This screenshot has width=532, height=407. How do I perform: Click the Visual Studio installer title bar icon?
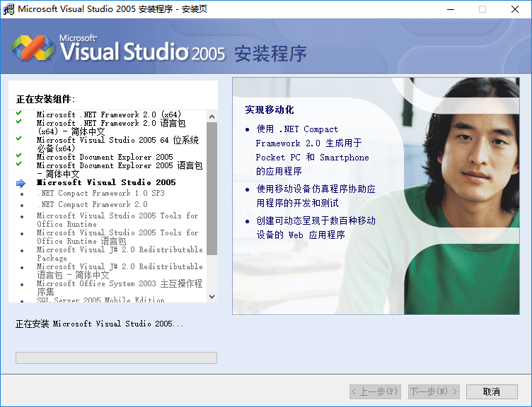click(x=8, y=9)
